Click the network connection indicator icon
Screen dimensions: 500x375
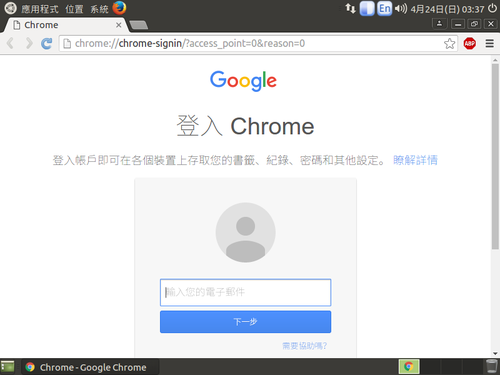[350, 8]
